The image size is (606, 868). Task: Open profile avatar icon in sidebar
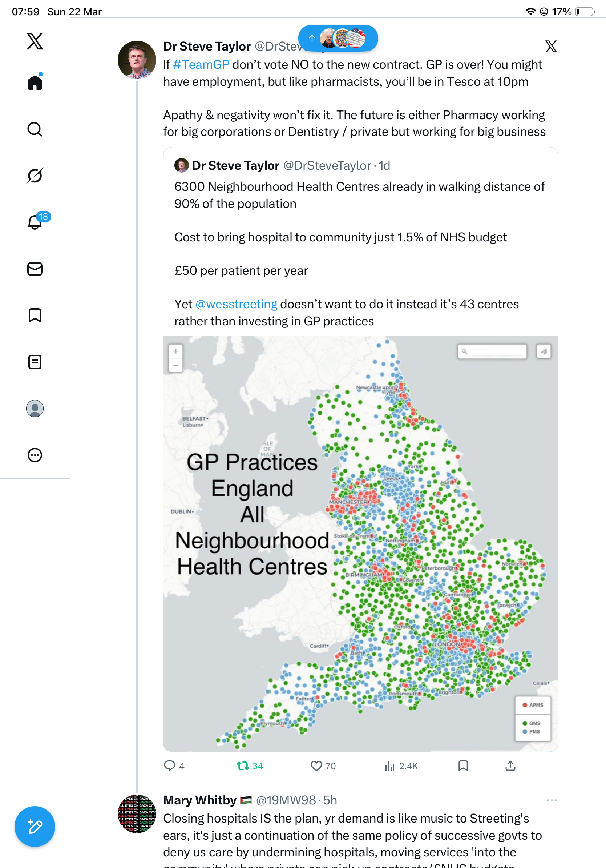coord(35,409)
